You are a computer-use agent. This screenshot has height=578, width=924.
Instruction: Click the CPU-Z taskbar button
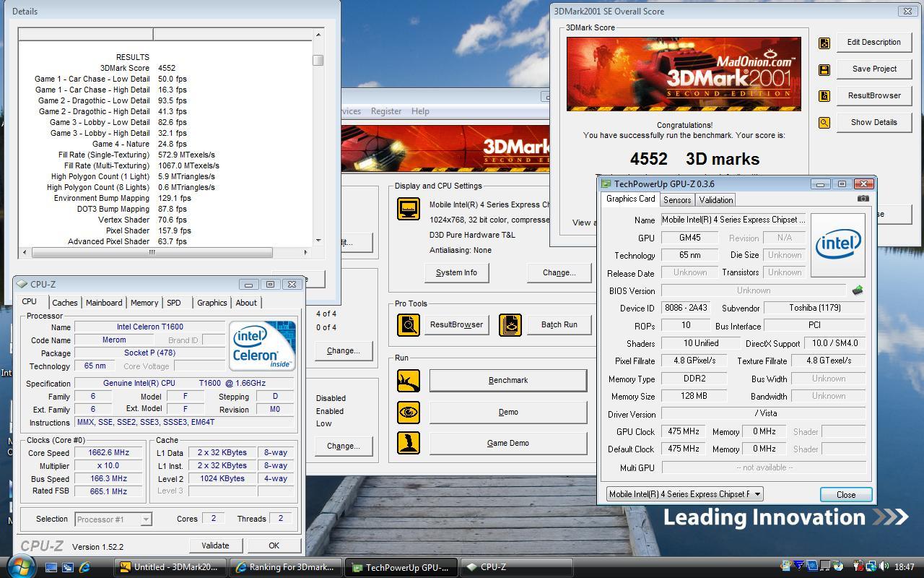pos(516,567)
